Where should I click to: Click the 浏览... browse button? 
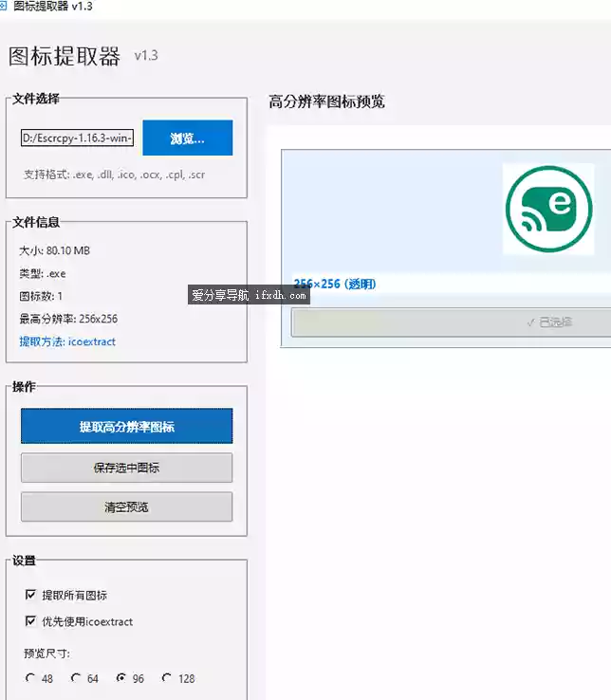coord(188,138)
